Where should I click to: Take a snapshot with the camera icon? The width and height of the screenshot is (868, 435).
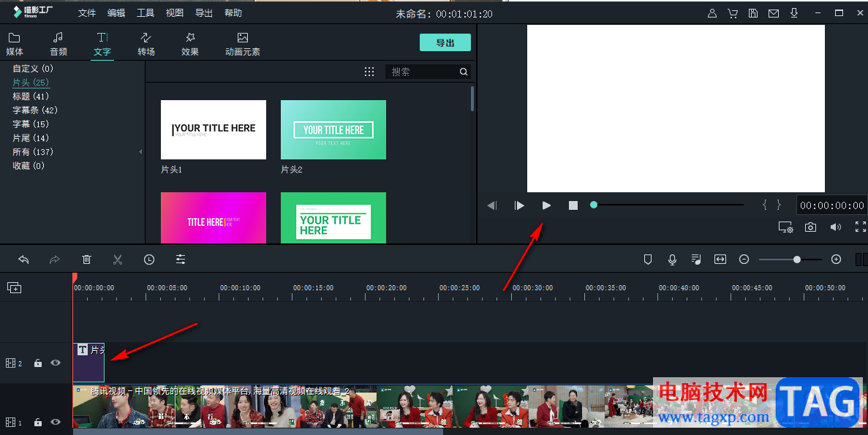point(810,227)
